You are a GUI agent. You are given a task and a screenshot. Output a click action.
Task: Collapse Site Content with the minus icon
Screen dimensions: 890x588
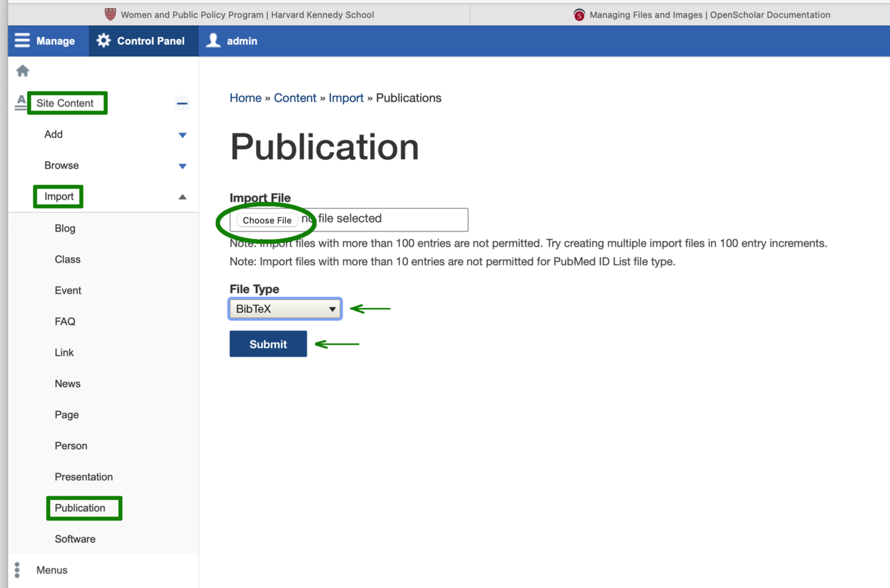click(182, 104)
